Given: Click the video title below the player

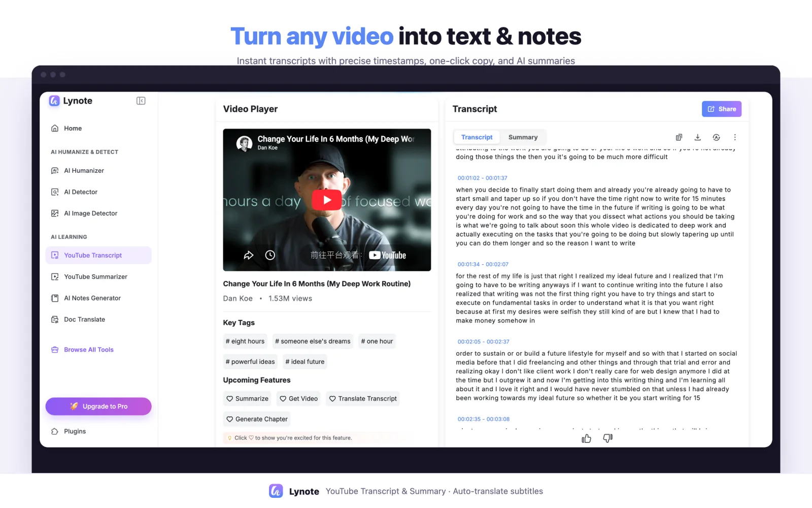Looking at the screenshot, I should 317,284.
